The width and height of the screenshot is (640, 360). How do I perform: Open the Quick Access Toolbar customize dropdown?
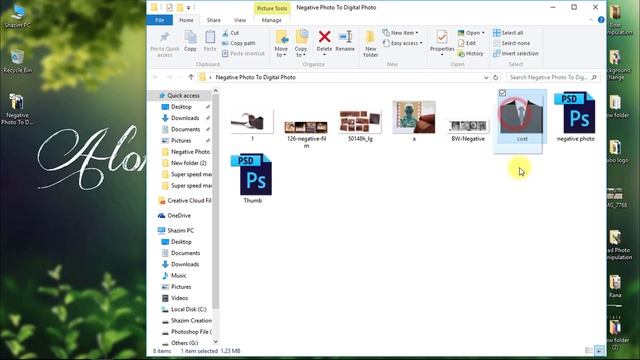click(x=188, y=8)
